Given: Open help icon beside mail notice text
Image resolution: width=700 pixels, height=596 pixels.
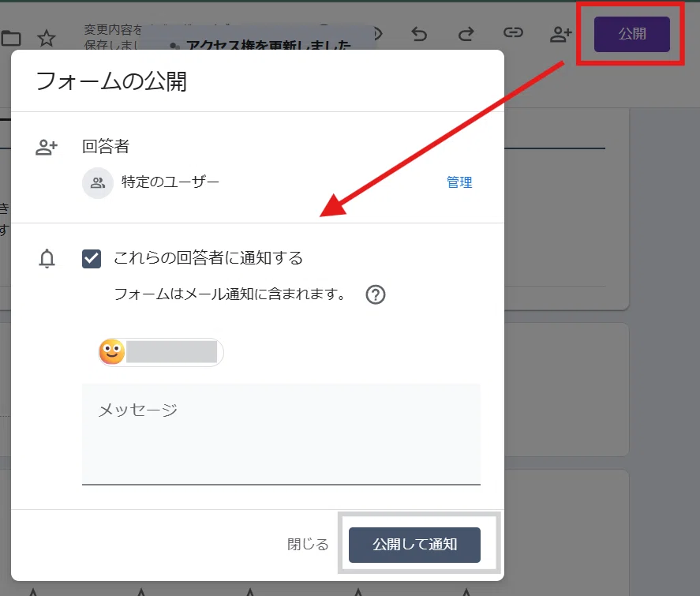Looking at the screenshot, I should 376,294.
